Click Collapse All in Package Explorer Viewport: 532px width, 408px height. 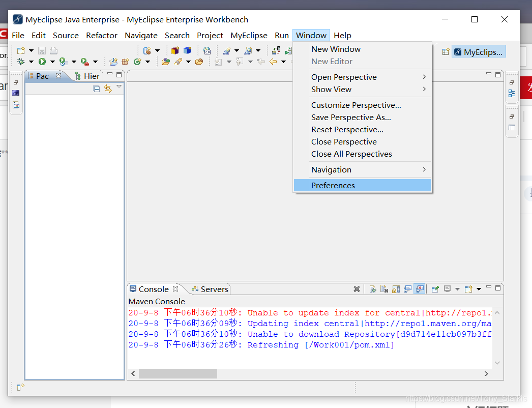[x=96, y=89]
